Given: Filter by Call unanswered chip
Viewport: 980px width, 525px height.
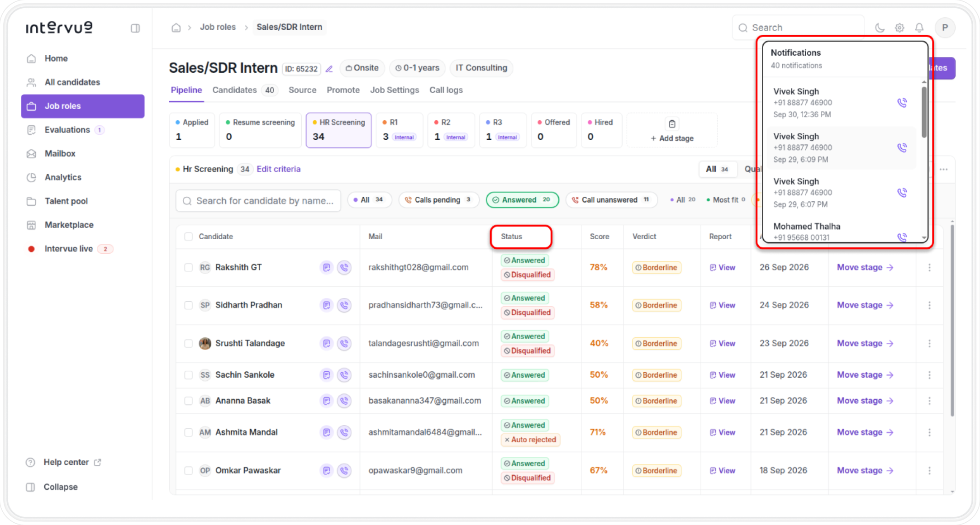Looking at the screenshot, I should pos(611,200).
